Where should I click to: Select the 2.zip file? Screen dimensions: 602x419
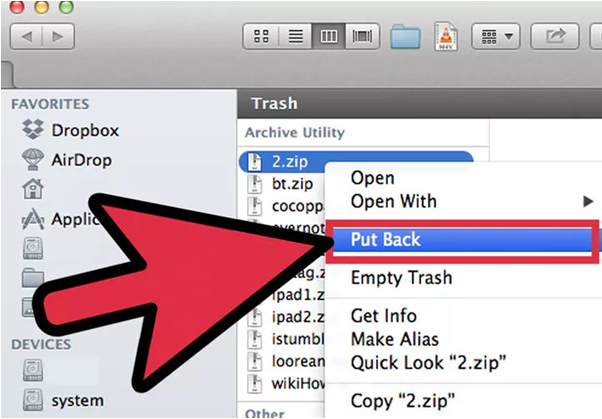click(290, 161)
